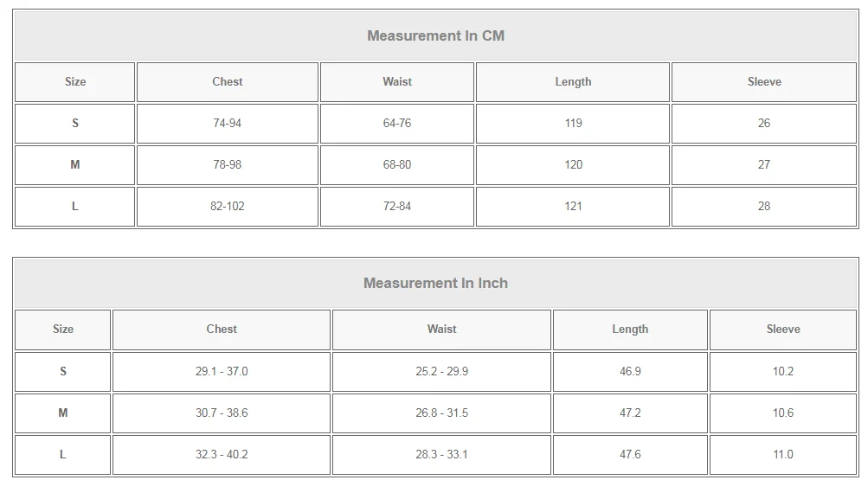868x480 pixels.
Task: Click the 74-94 chest cell
Action: (x=228, y=124)
